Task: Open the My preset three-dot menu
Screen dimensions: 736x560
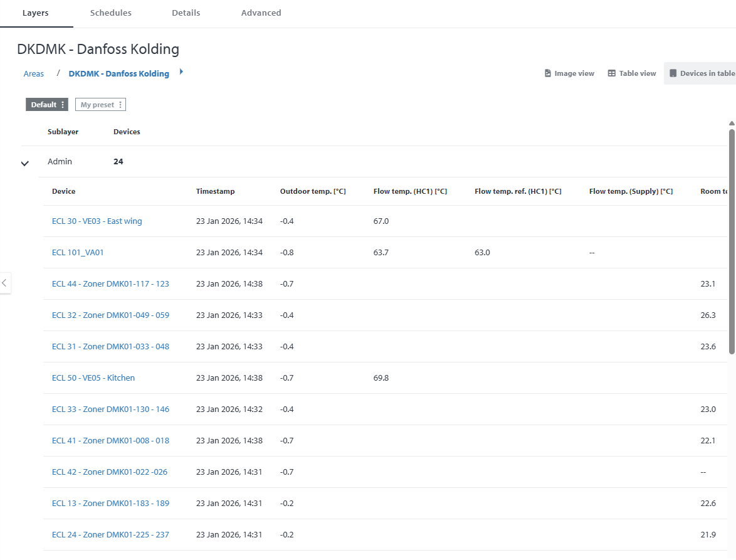Action: click(120, 105)
